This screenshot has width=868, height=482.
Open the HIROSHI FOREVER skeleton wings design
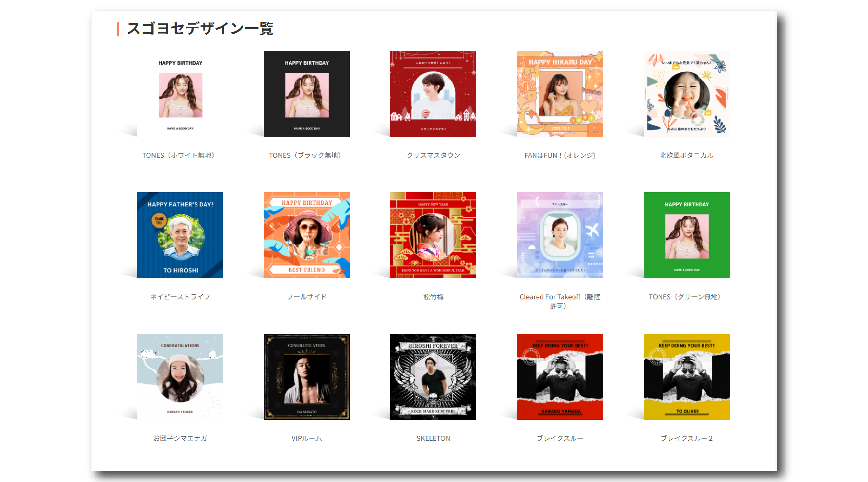[x=433, y=377]
